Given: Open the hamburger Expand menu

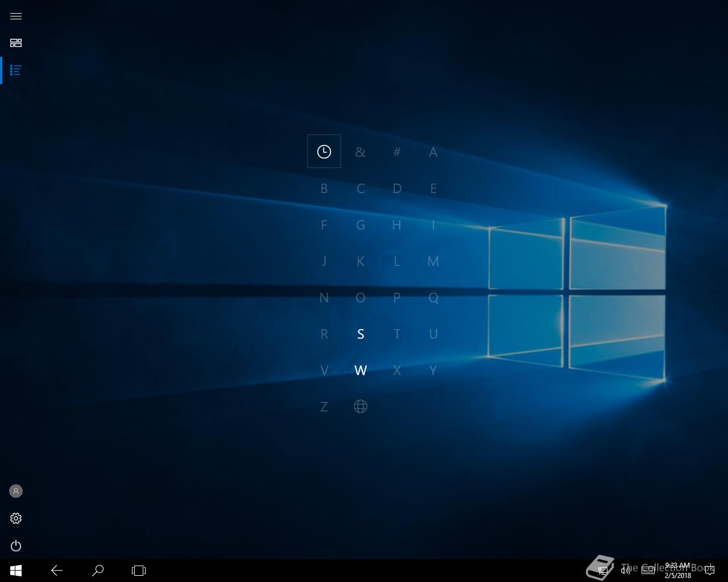Looking at the screenshot, I should pos(16,16).
